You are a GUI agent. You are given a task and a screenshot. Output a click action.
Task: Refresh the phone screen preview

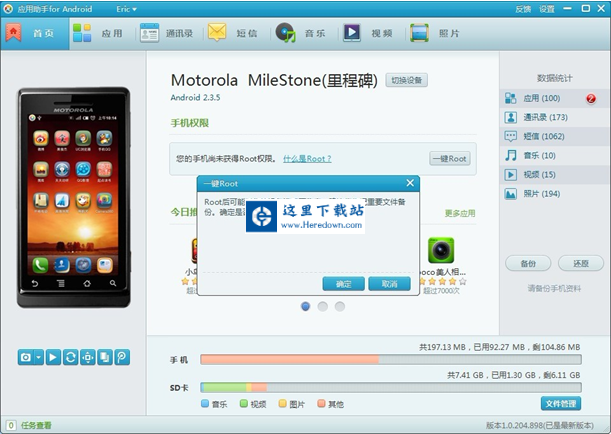71,357
